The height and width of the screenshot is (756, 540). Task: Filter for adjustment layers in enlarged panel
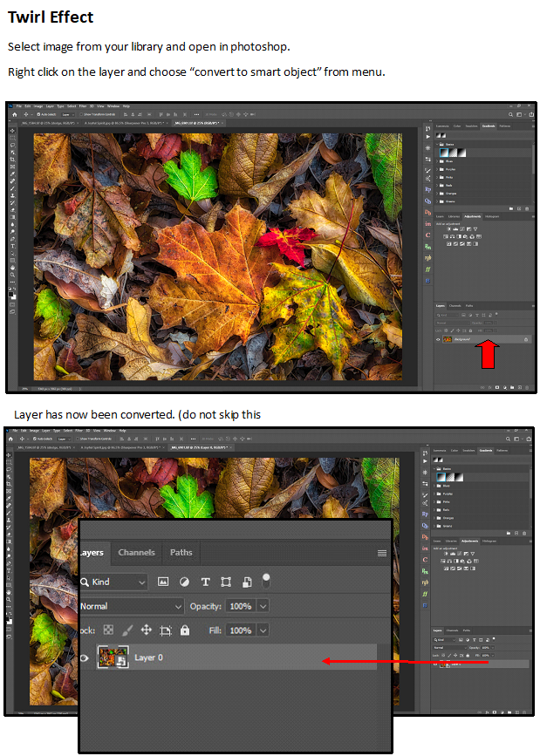click(184, 582)
